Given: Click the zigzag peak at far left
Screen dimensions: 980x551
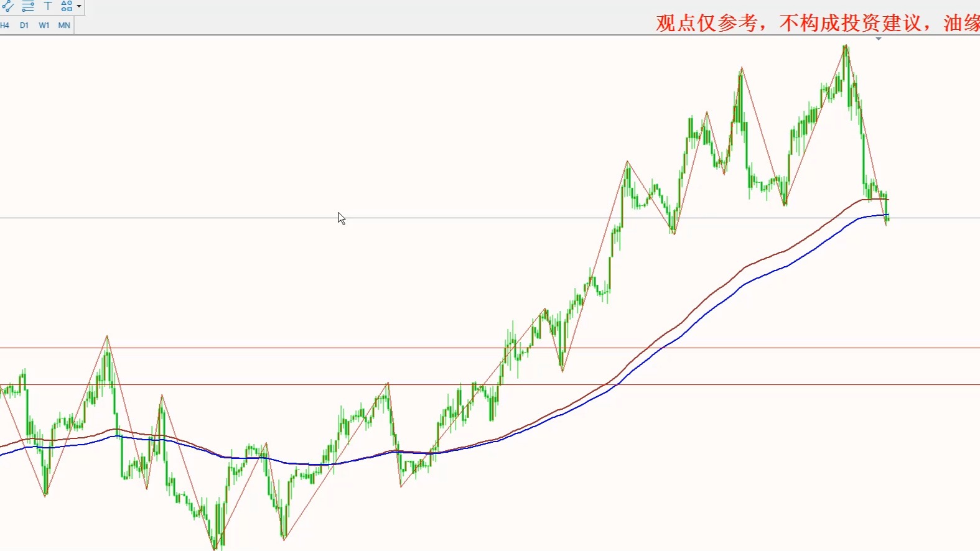Looking at the screenshot, I should (107, 337).
